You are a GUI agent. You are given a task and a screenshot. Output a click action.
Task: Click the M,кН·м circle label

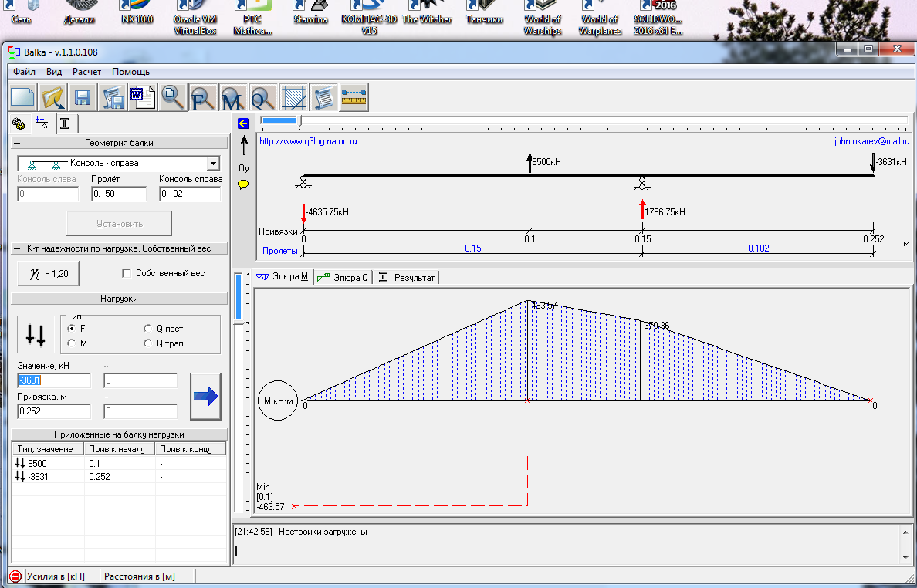278,400
